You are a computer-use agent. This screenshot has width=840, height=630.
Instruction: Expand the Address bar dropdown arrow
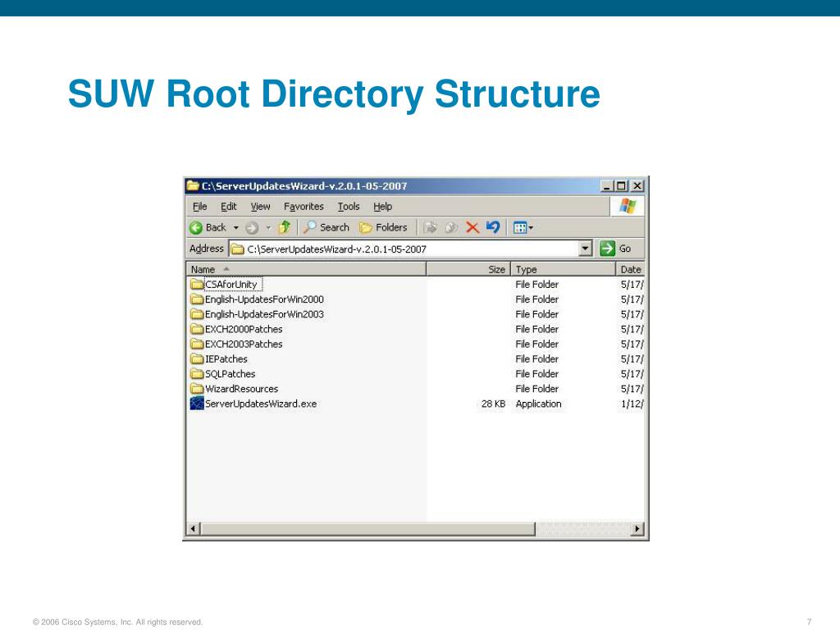click(x=585, y=249)
